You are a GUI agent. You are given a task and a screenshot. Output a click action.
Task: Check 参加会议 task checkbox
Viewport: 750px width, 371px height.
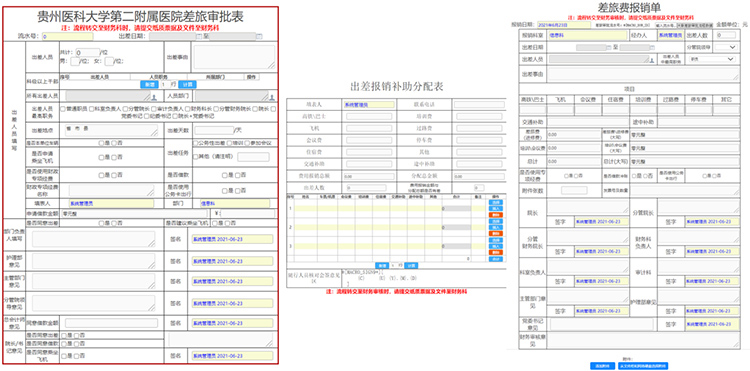tap(247, 143)
